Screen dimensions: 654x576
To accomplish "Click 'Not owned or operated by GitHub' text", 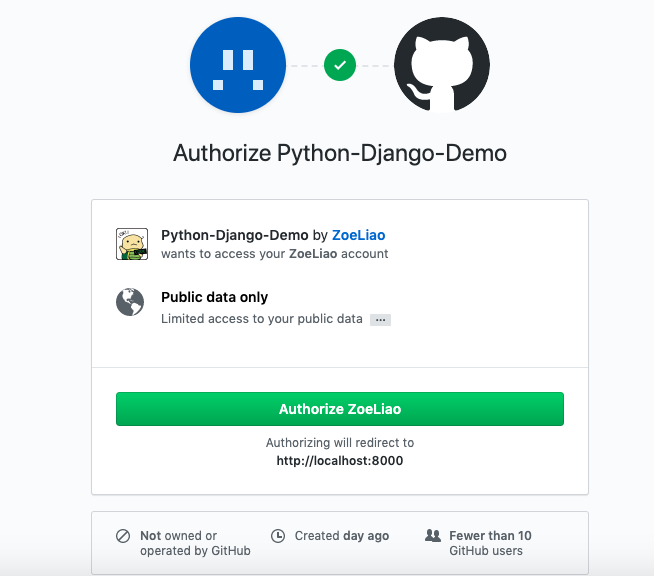I will (x=195, y=543).
